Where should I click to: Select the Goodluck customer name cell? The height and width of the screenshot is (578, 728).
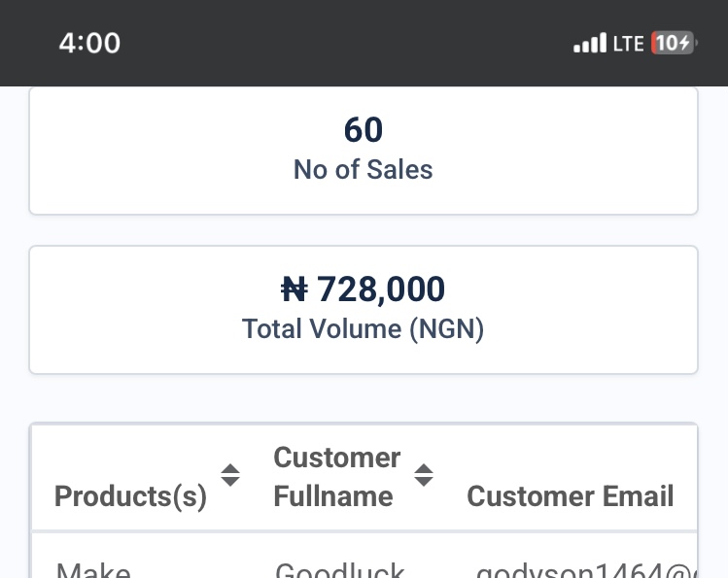[x=340, y=569]
